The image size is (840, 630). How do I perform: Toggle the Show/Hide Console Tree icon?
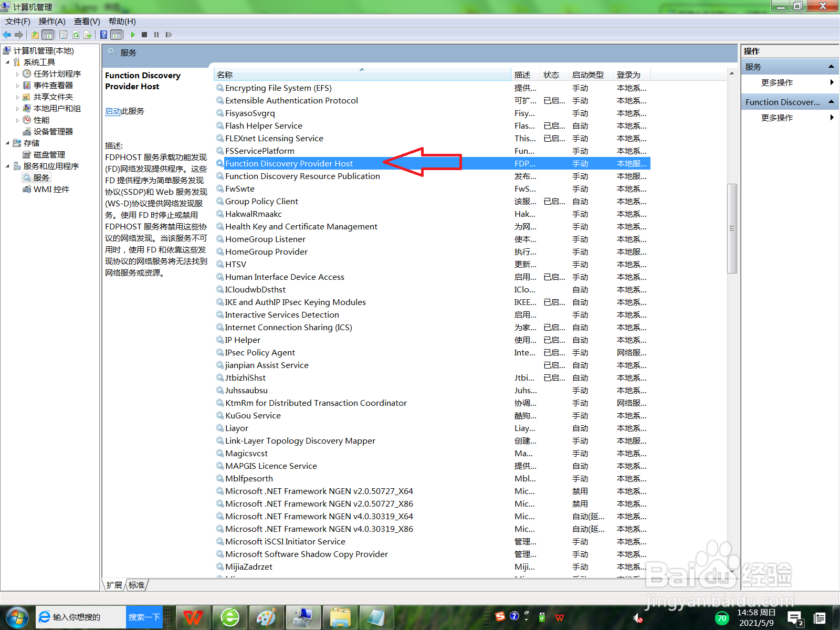(x=47, y=35)
